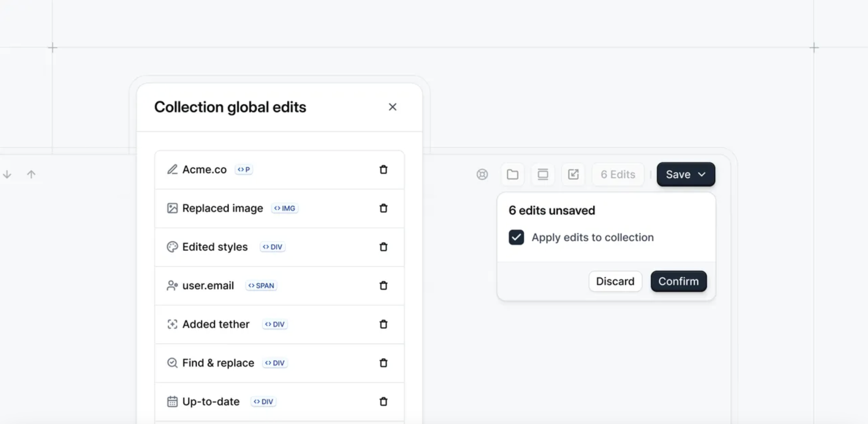Open the folder toolbar icon

point(513,174)
